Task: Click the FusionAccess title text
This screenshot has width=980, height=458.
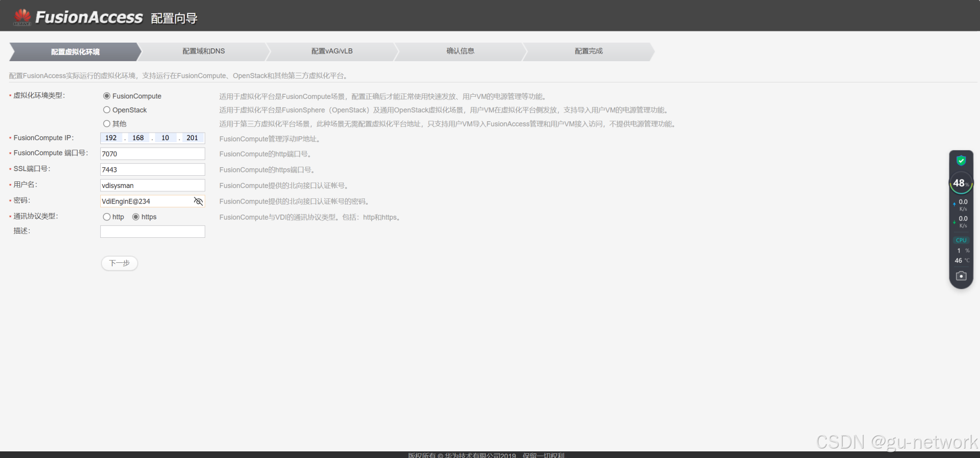Action: click(x=89, y=18)
